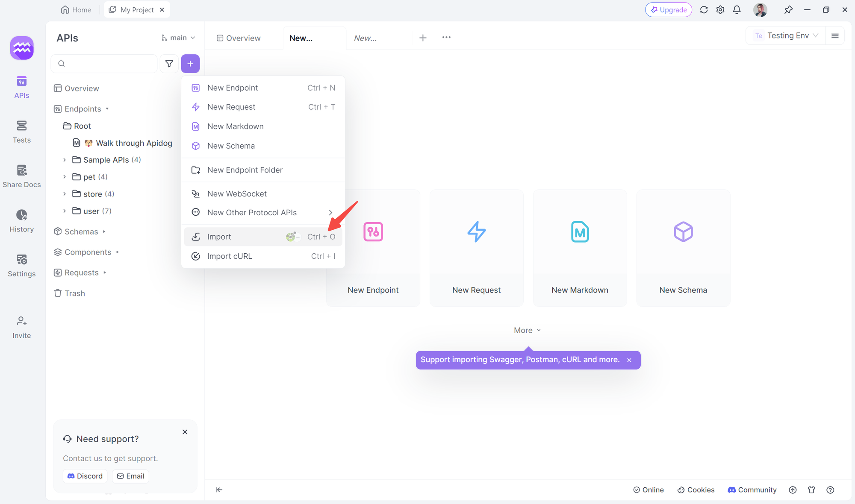The width and height of the screenshot is (855, 504).
Task: Expand the store folder in endpoints
Action: coord(65,193)
